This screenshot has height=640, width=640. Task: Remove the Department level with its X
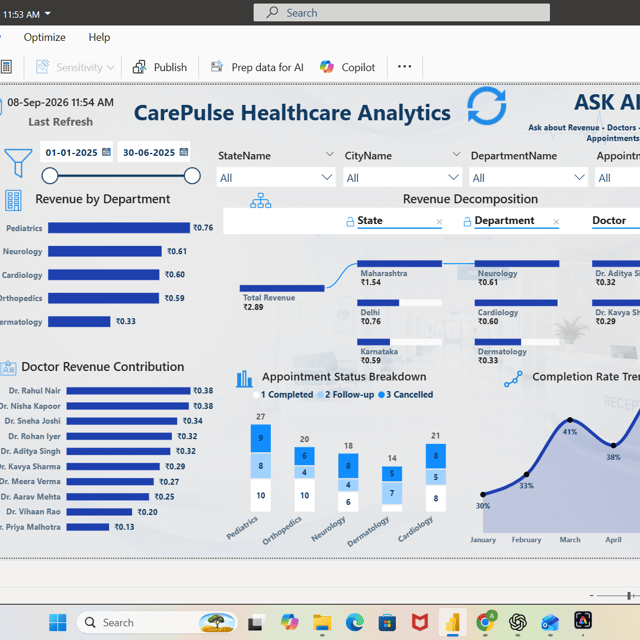pyautogui.click(x=556, y=222)
